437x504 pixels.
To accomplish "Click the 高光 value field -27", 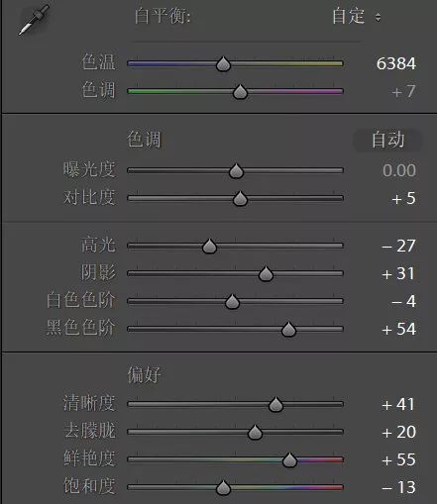I will click(398, 246).
